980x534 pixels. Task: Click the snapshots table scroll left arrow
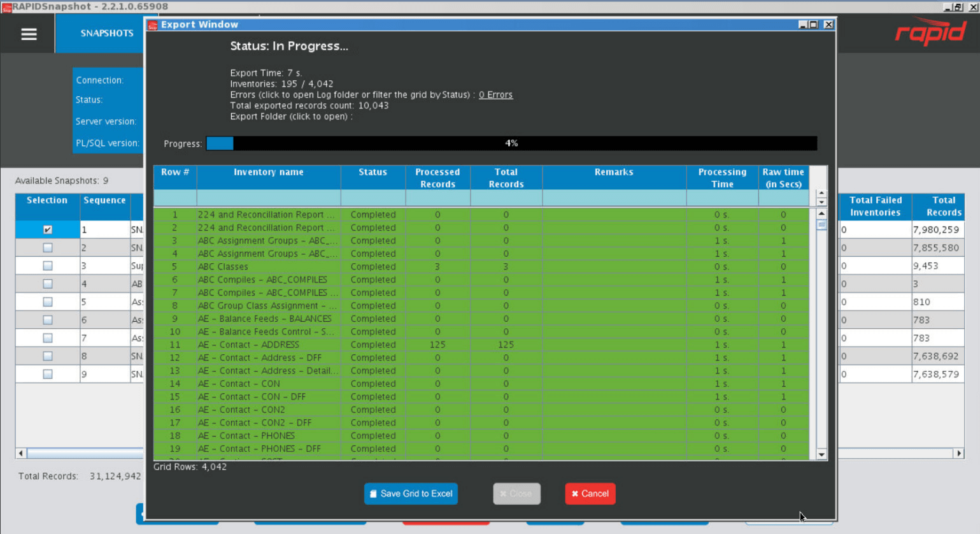(21, 453)
